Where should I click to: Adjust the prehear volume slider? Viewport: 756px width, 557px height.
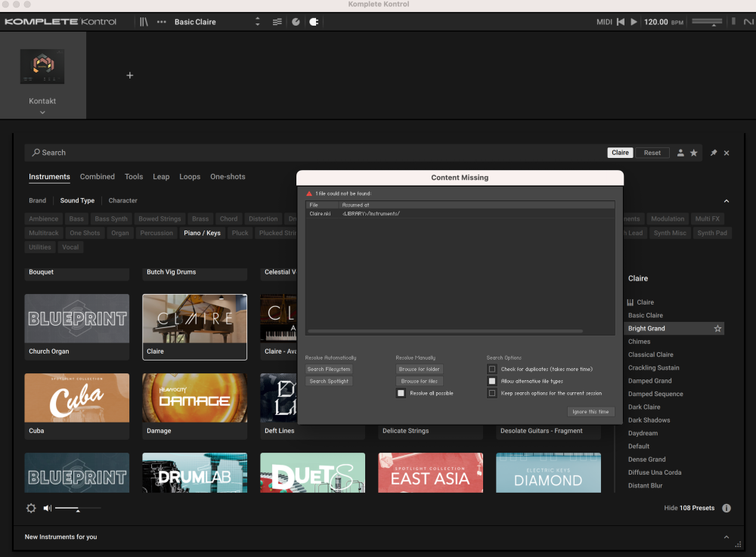78,509
